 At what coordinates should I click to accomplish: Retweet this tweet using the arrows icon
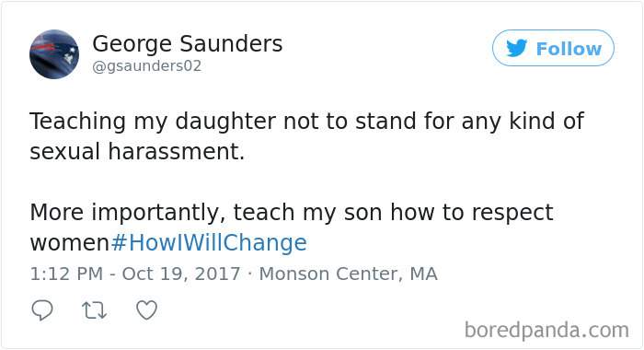(x=95, y=310)
